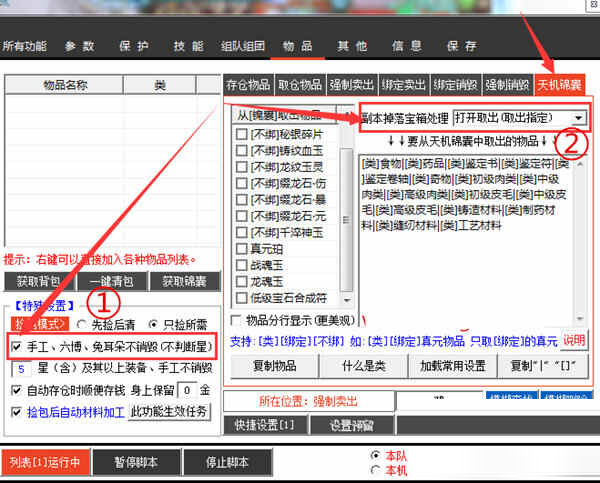The image size is (600, 483).
Task: Switch to 取仓物品 sub-tab
Action: pos(300,85)
